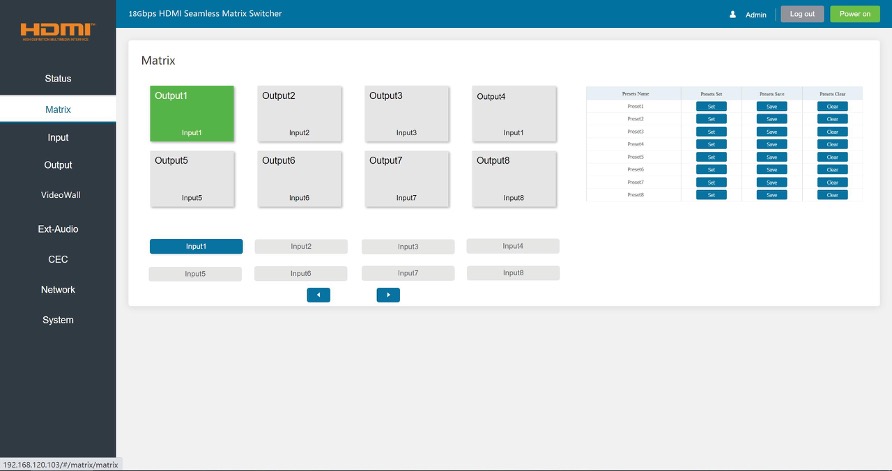
Task: Click Set for Preset3
Action: pos(711,131)
